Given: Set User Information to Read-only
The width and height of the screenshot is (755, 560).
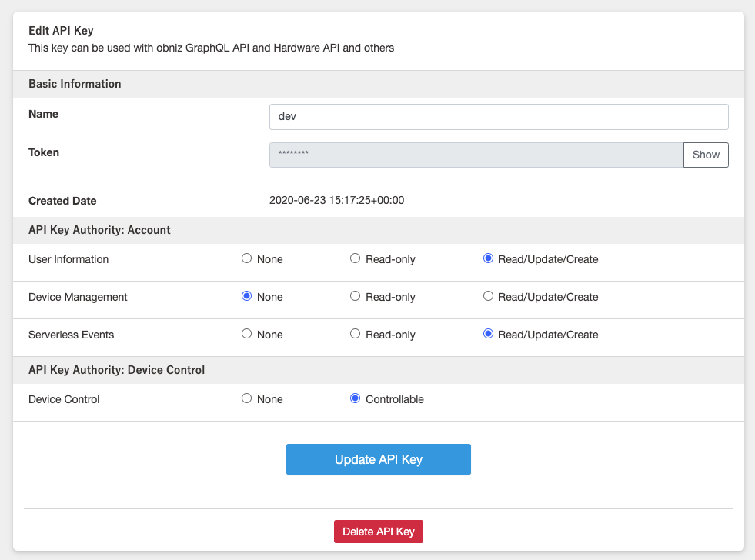Looking at the screenshot, I should coord(356,259).
